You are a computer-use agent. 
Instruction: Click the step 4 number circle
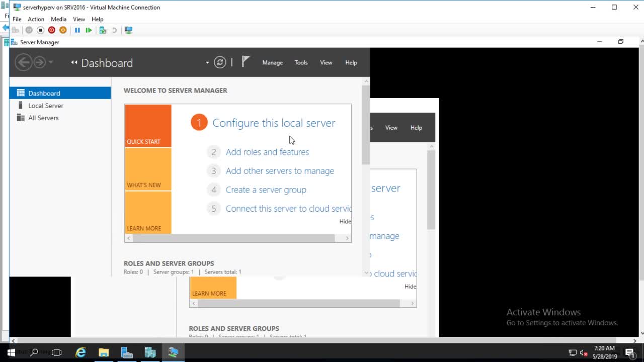214,190
